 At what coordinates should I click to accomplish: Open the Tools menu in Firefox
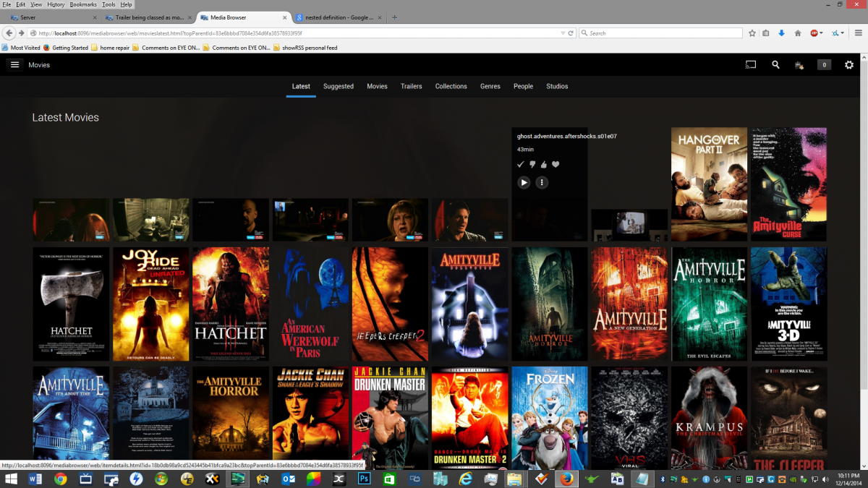(x=109, y=4)
